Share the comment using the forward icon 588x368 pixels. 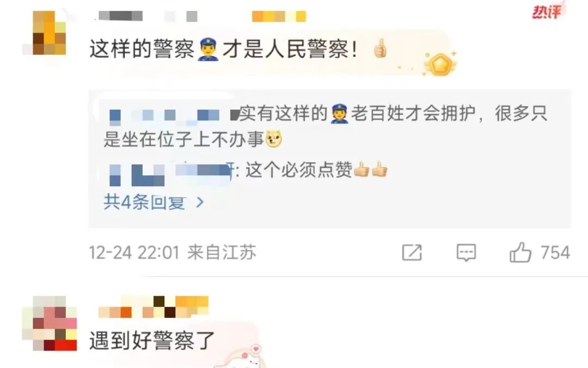(x=412, y=253)
